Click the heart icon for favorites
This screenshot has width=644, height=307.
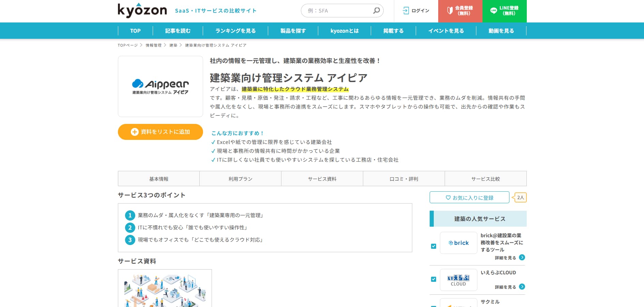click(x=448, y=198)
